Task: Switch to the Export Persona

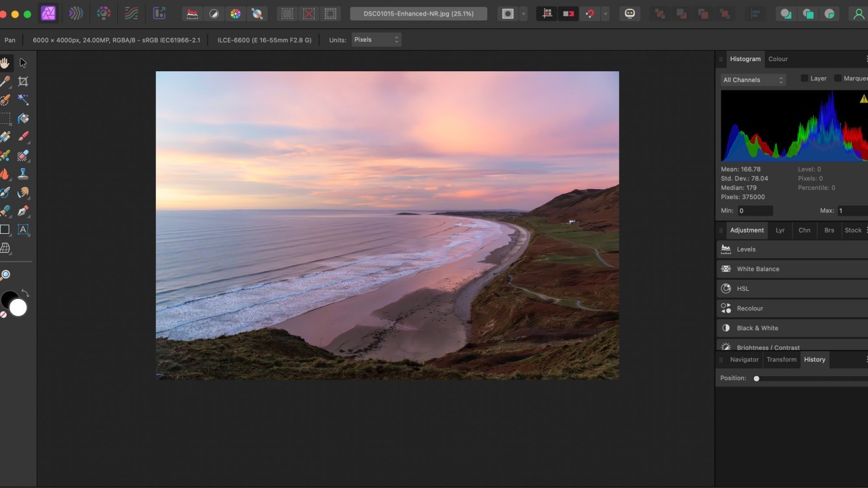Action: click(159, 14)
